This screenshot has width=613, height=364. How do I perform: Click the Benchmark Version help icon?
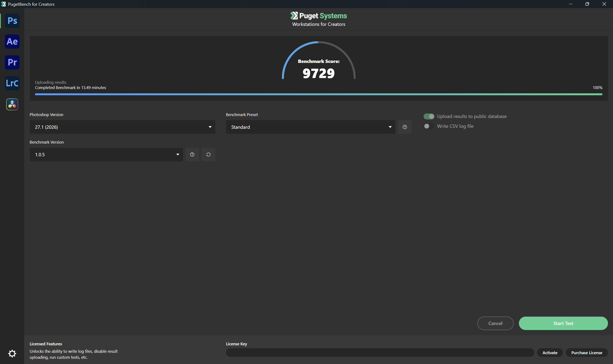192,155
